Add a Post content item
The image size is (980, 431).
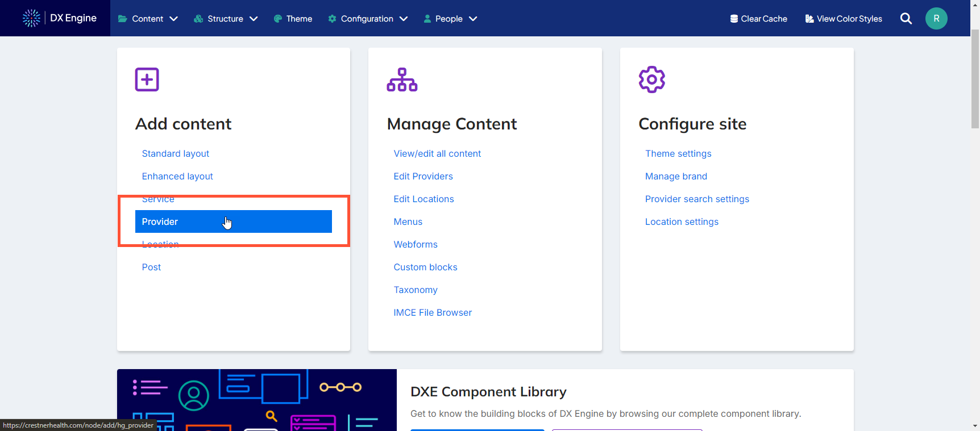(151, 267)
